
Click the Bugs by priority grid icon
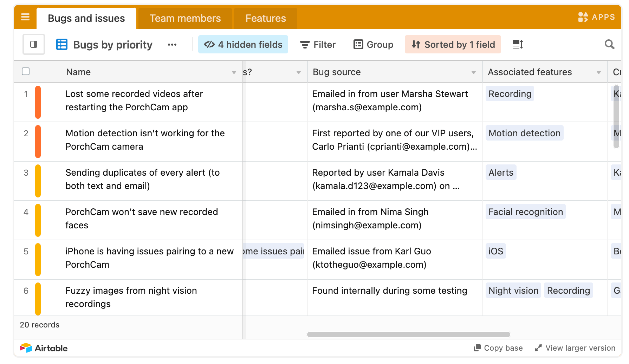point(62,45)
